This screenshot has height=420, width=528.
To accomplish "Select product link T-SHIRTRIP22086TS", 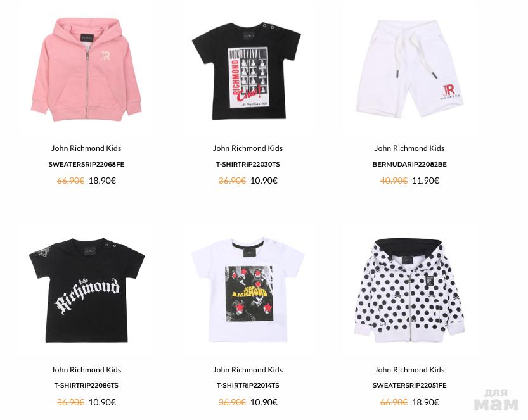I will click(86, 386).
